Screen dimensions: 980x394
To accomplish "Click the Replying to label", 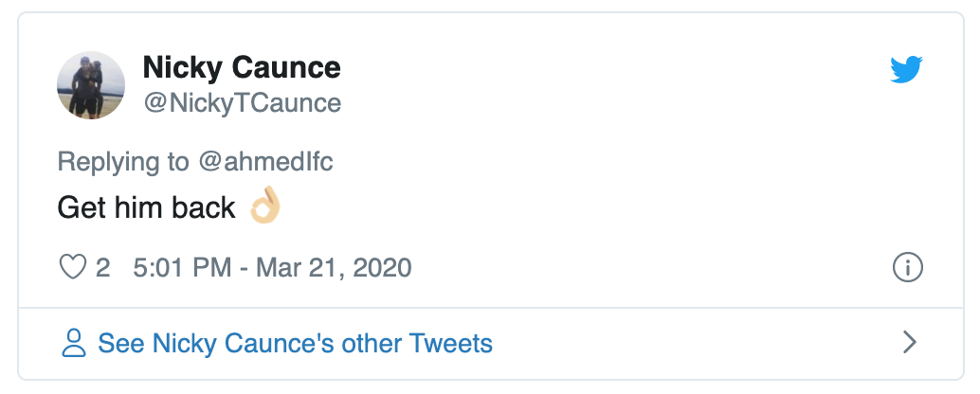I will (x=123, y=161).
